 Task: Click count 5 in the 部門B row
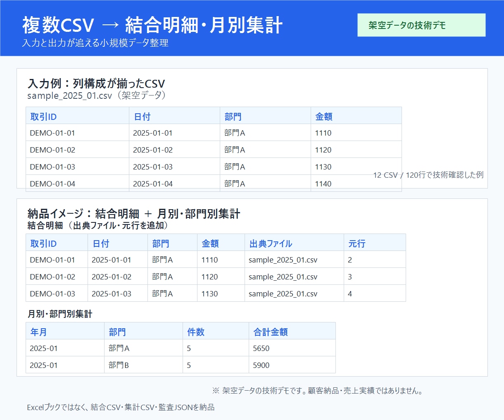click(189, 365)
